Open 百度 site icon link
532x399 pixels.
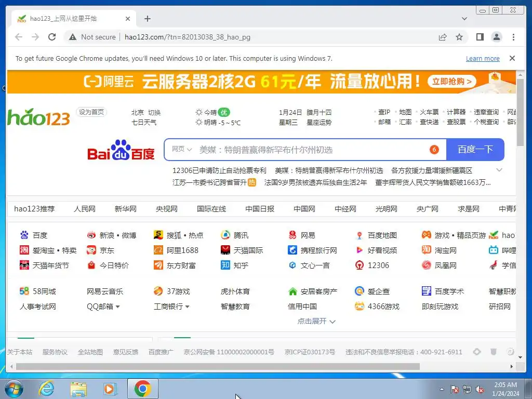[24, 235]
